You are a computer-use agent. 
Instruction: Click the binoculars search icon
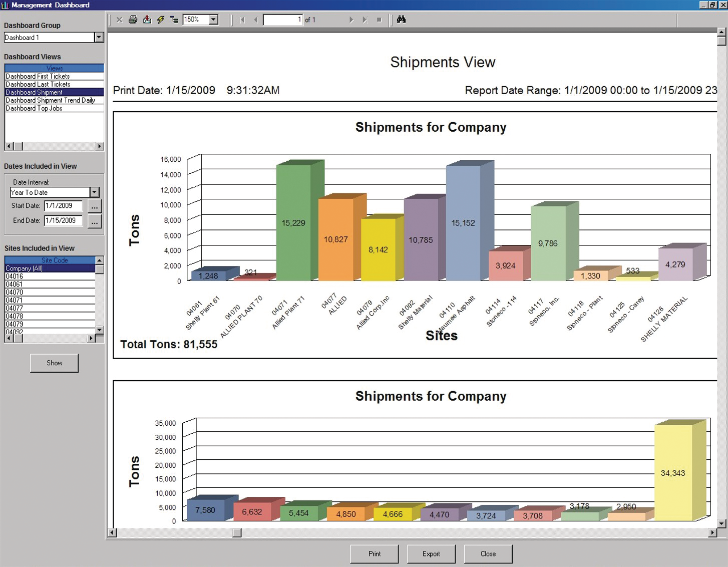point(401,20)
